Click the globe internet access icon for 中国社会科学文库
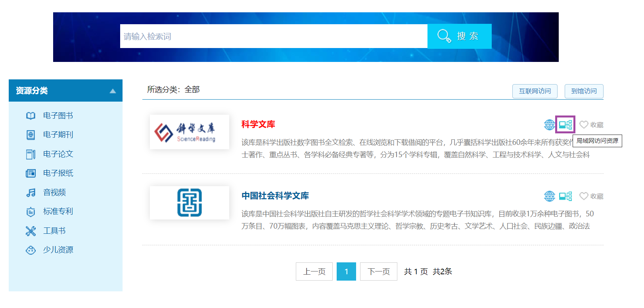Viewport: 644px width, 308px height. point(549,196)
